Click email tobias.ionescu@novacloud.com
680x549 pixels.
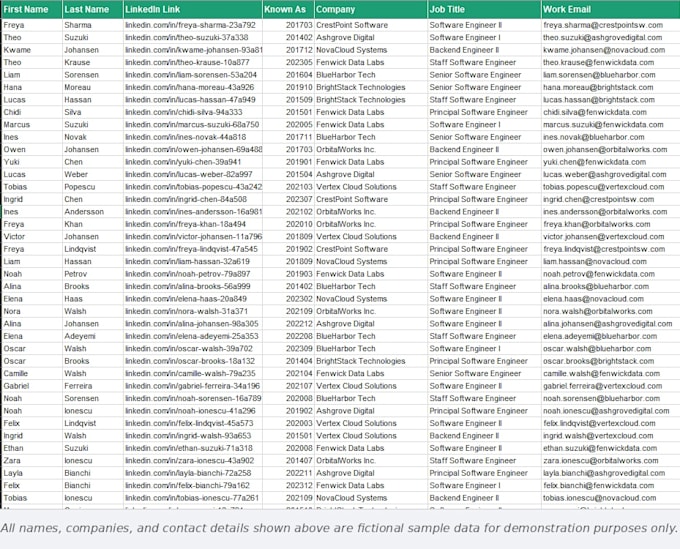pyautogui.click(x=611, y=498)
